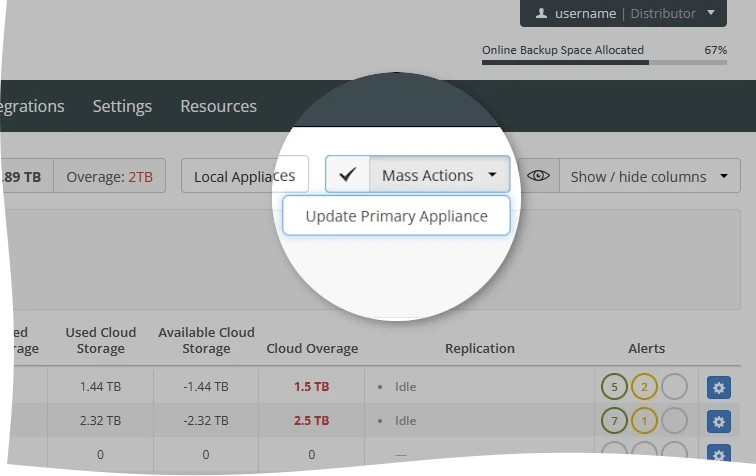
Task: Click Idle replication status in 1.5 TB row
Action: coord(405,387)
